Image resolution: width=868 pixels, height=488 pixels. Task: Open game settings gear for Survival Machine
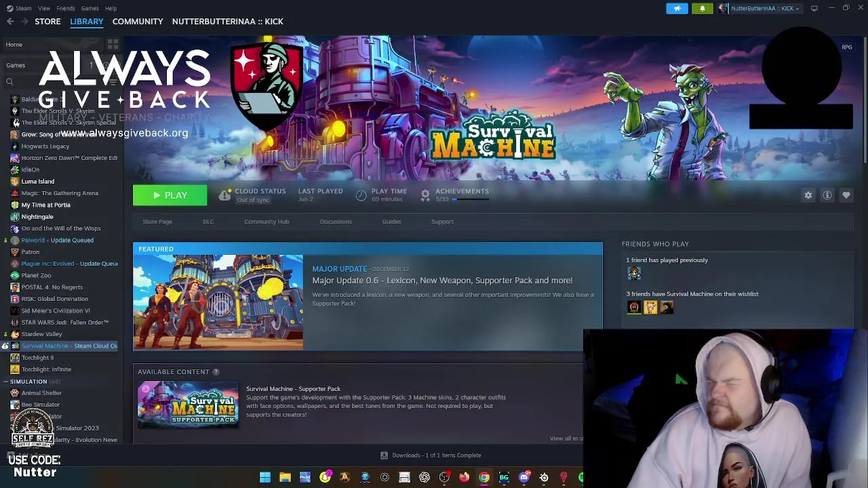coord(808,195)
